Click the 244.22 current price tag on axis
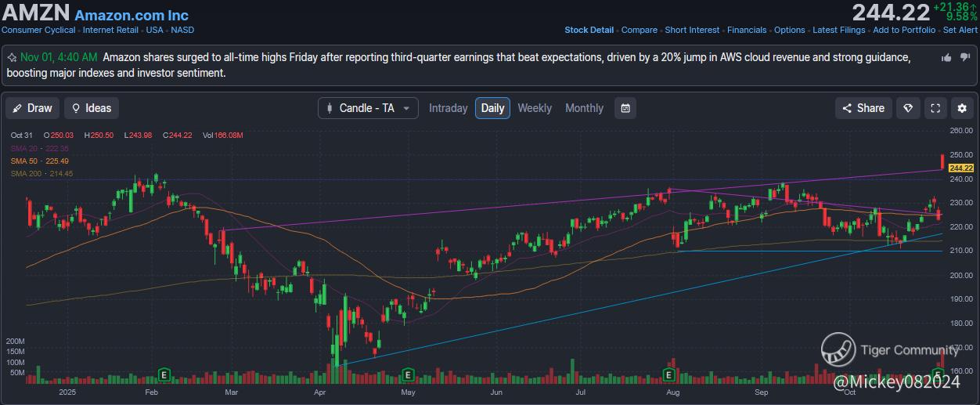The image size is (980, 405). [960, 168]
